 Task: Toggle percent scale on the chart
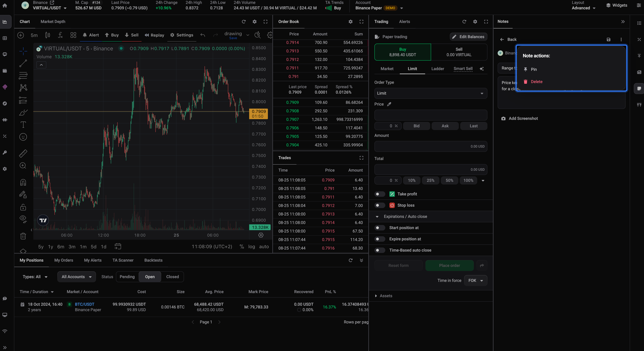click(242, 246)
